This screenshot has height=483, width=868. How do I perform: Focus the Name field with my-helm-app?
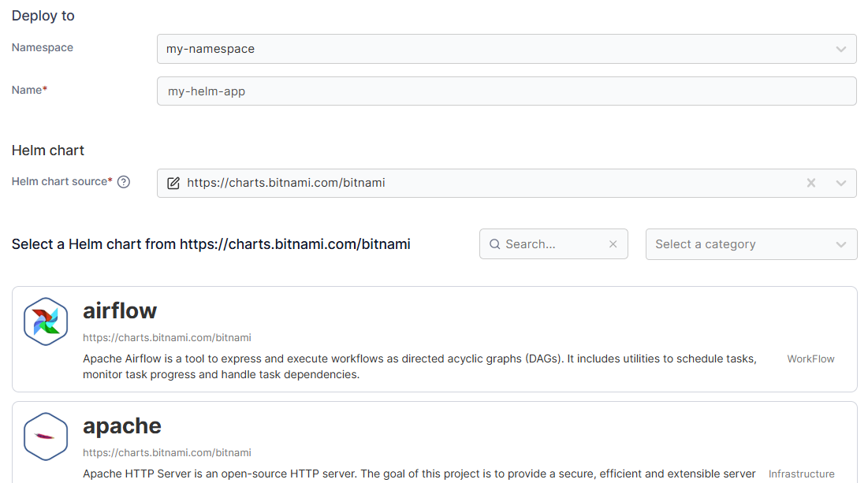[506, 91]
